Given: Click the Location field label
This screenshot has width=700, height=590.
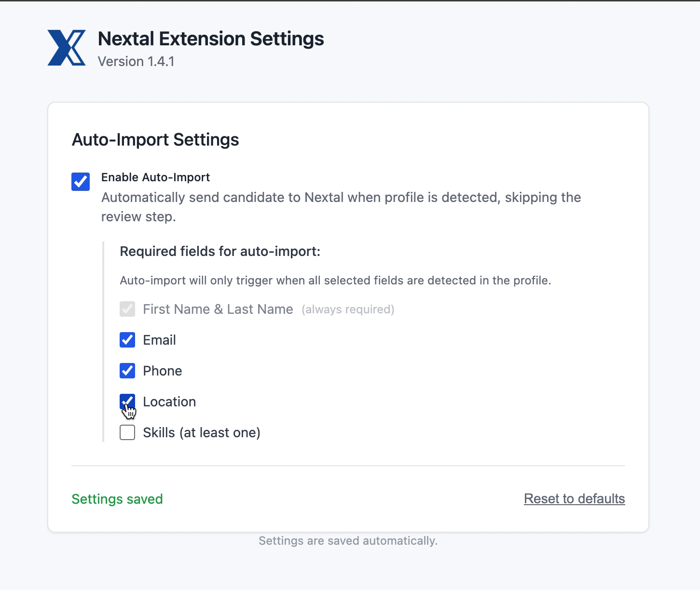Looking at the screenshot, I should coord(169,402).
